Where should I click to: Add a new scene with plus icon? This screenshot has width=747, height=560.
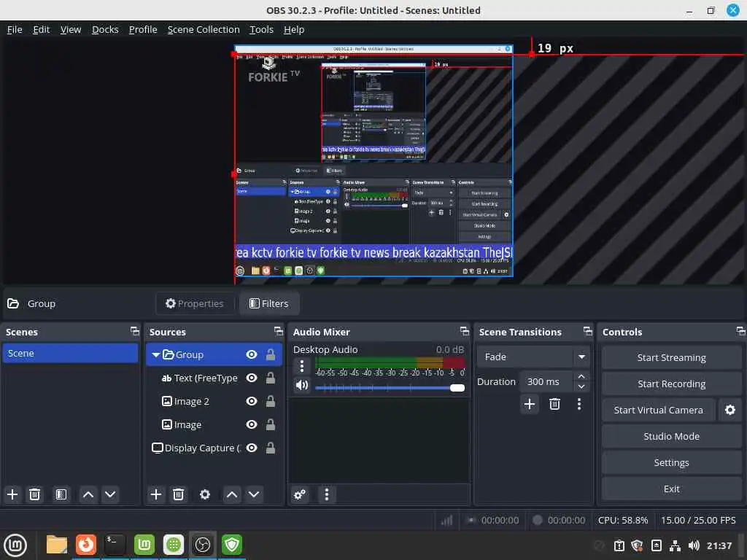(12, 494)
